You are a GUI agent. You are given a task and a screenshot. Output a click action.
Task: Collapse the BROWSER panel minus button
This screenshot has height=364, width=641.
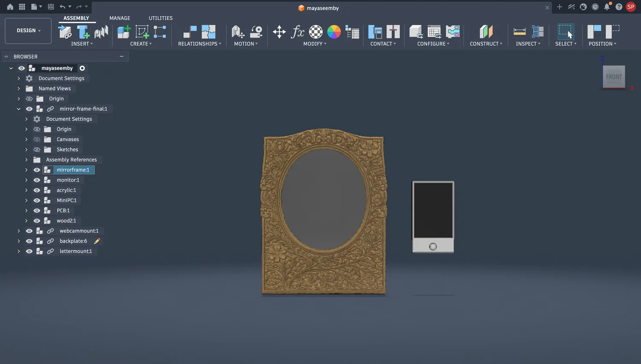click(x=122, y=56)
